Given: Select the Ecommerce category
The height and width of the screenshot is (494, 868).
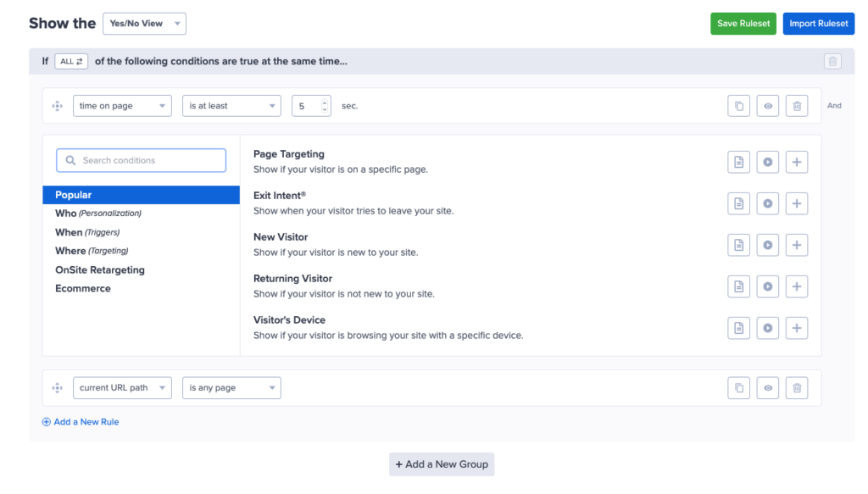Looking at the screenshot, I should pos(83,289).
